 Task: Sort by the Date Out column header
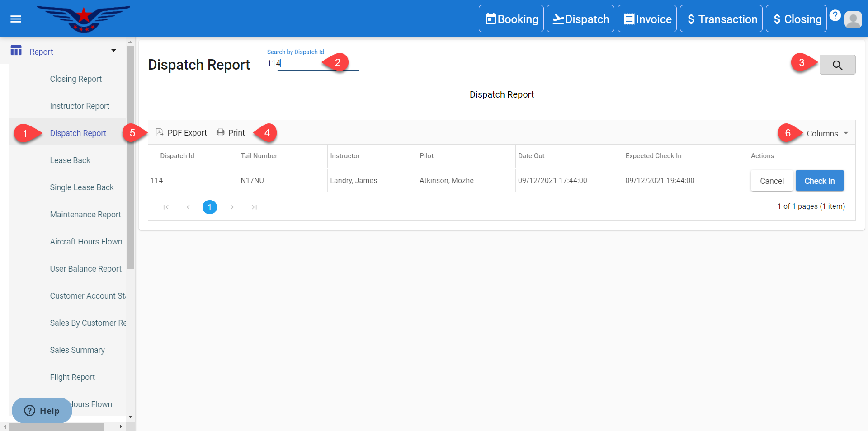[x=531, y=156]
